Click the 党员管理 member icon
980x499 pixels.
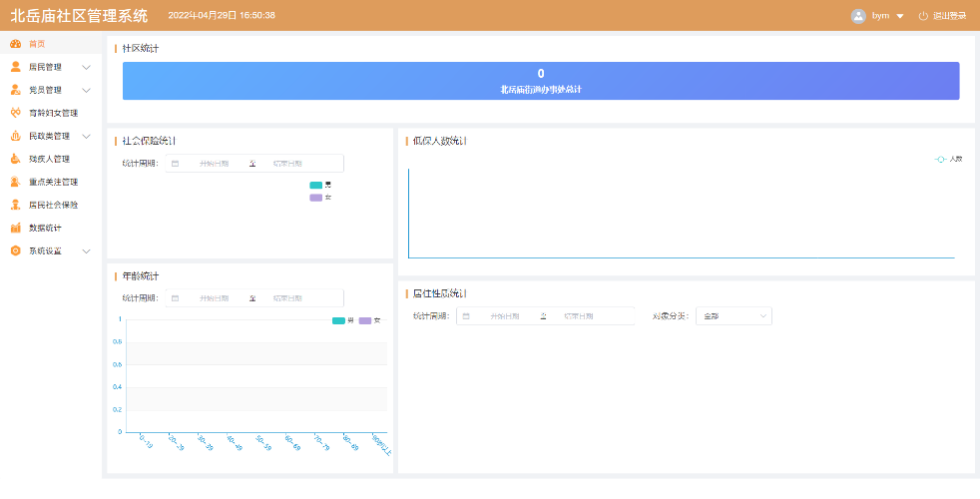coord(16,90)
